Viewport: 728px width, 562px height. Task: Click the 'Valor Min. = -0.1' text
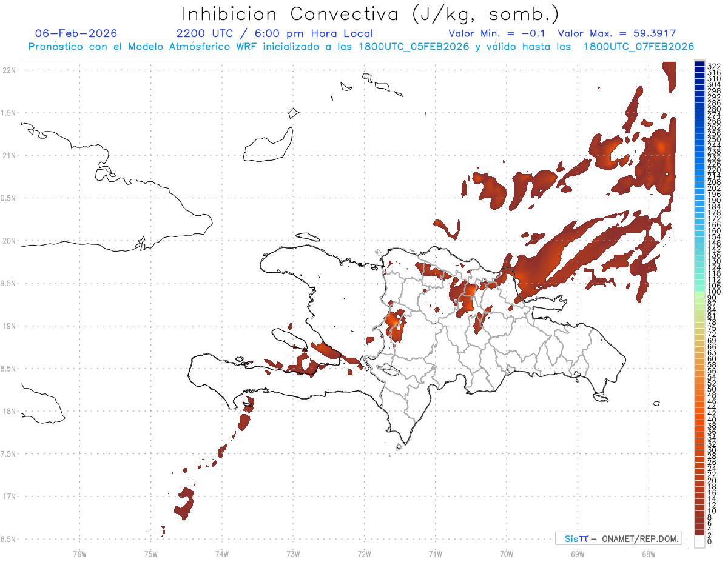click(x=497, y=33)
